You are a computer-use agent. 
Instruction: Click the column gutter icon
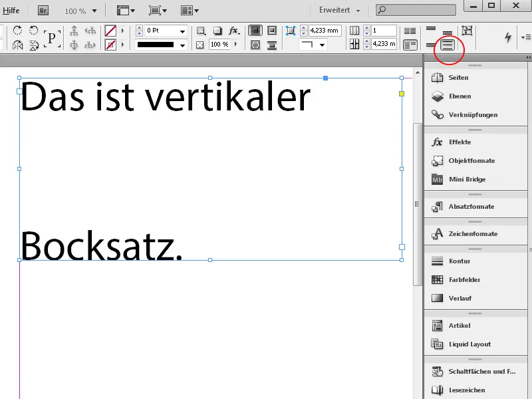[354, 44]
